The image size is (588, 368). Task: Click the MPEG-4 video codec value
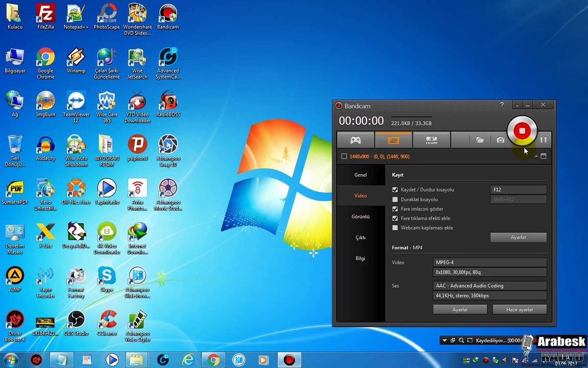pos(490,262)
